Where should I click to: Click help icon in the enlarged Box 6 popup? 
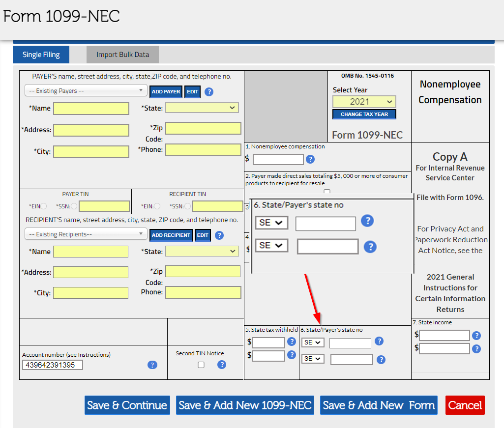[367, 221]
